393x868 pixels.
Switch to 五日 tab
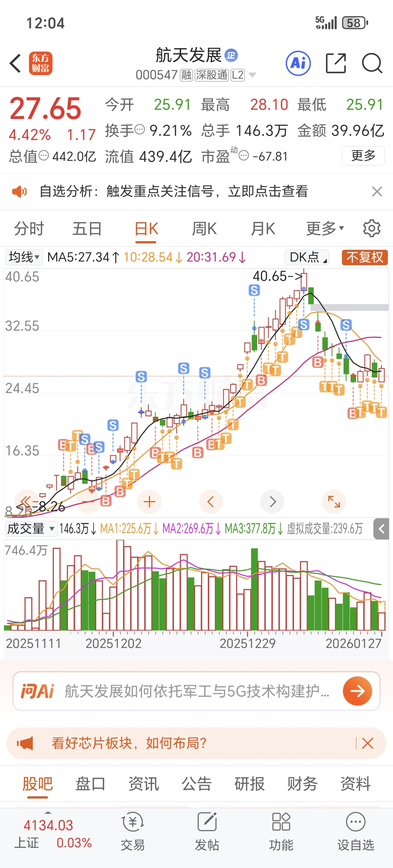coord(87,229)
